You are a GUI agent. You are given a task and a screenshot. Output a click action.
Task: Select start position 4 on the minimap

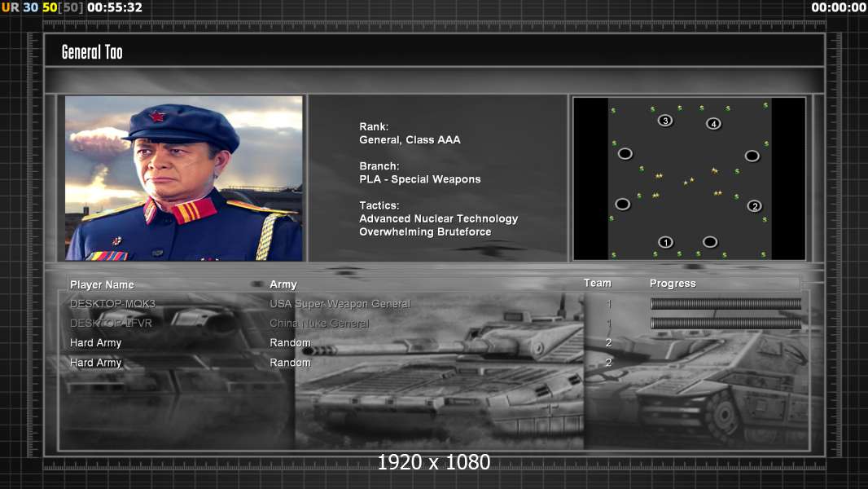tap(713, 124)
